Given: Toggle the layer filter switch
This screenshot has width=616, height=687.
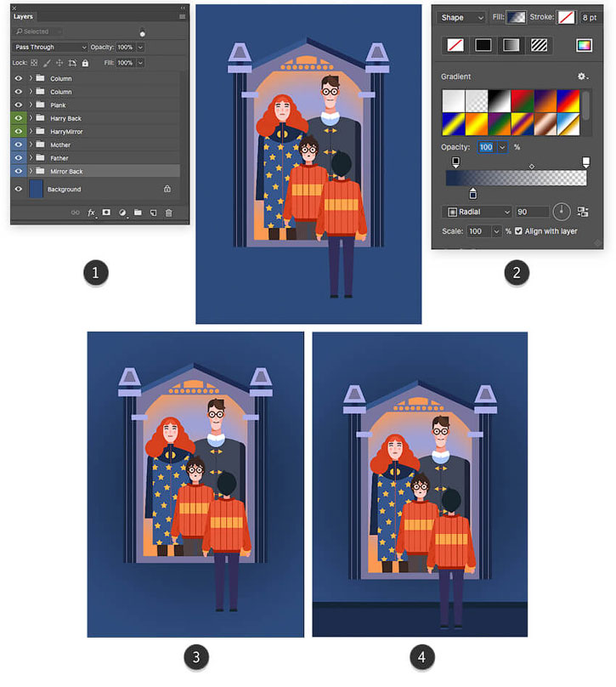Looking at the screenshot, I should click(x=142, y=32).
